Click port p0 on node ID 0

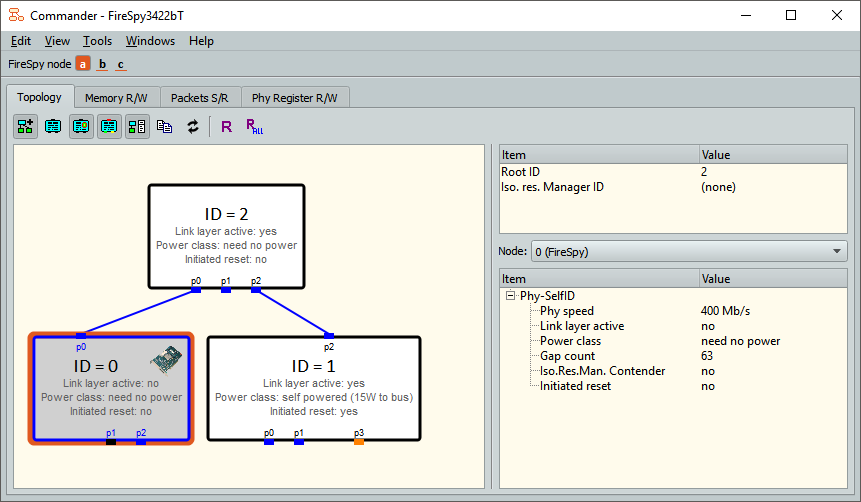coord(81,336)
